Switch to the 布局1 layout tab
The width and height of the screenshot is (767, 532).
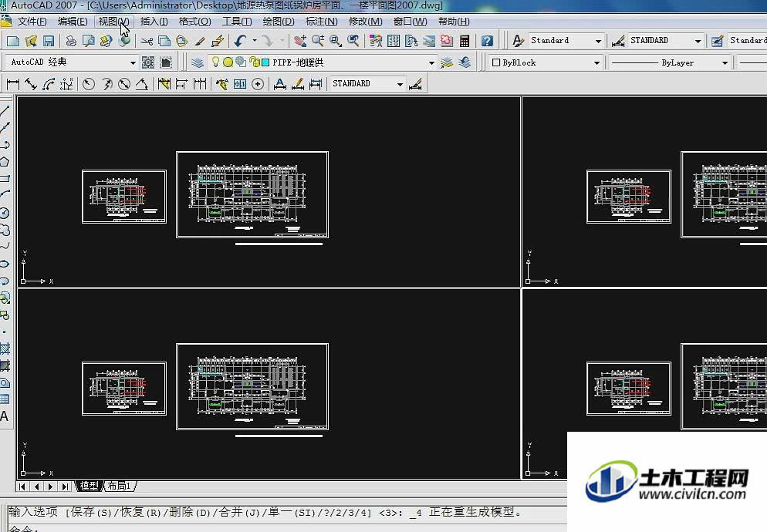click(120, 486)
